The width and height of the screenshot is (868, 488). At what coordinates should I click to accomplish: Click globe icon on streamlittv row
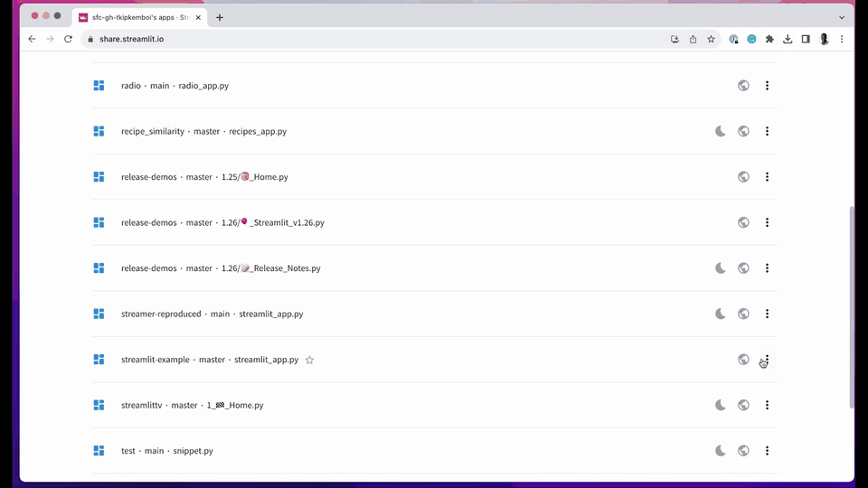tap(743, 405)
